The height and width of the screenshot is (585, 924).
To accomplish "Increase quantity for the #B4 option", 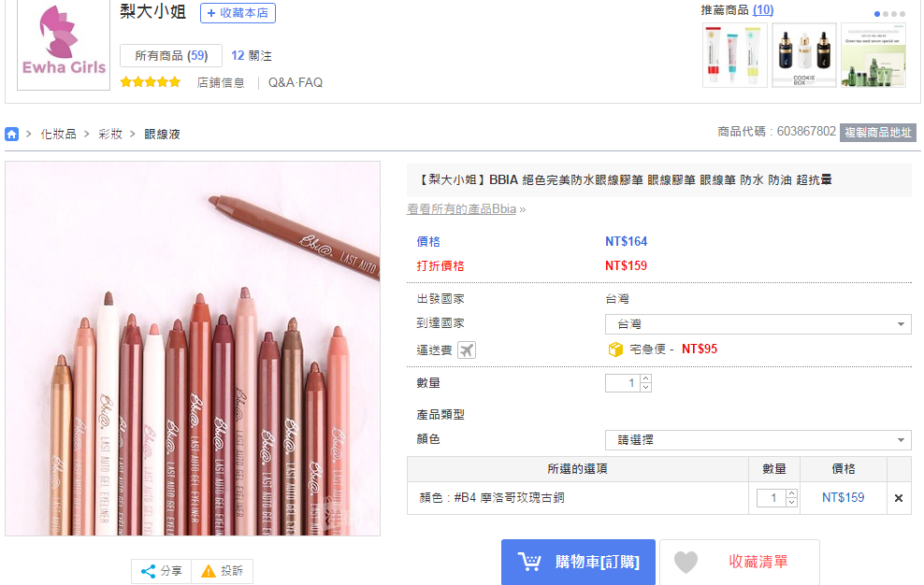I will coord(792,493).
